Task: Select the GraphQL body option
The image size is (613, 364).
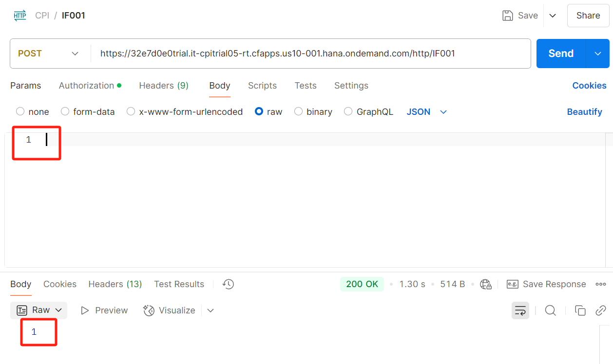Action: click(348, 111)
